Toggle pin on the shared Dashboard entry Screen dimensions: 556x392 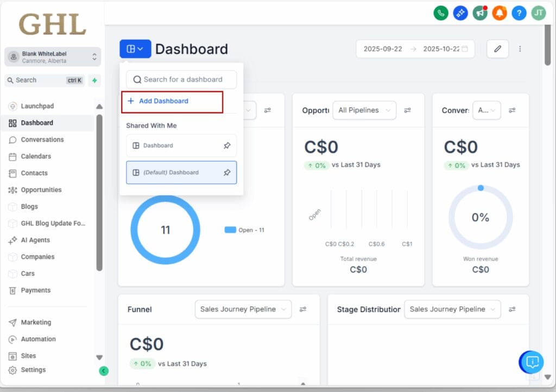[x=227, y=146]
